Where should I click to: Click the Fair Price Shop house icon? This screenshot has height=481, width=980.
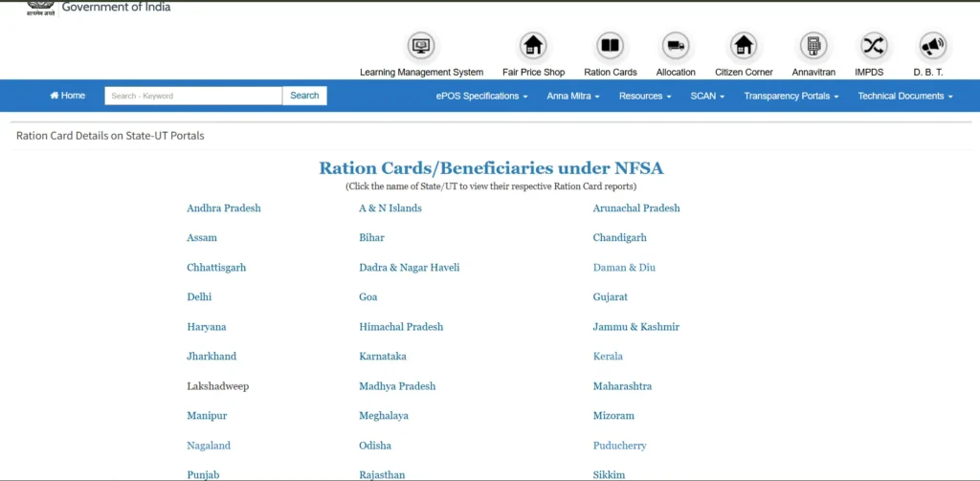point(533,46)
